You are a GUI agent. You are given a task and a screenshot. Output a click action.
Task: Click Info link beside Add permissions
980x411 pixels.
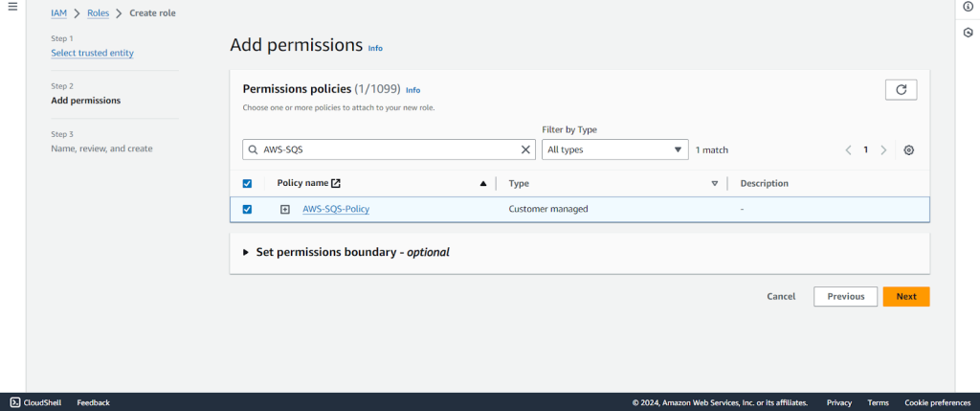pos(375,48)
